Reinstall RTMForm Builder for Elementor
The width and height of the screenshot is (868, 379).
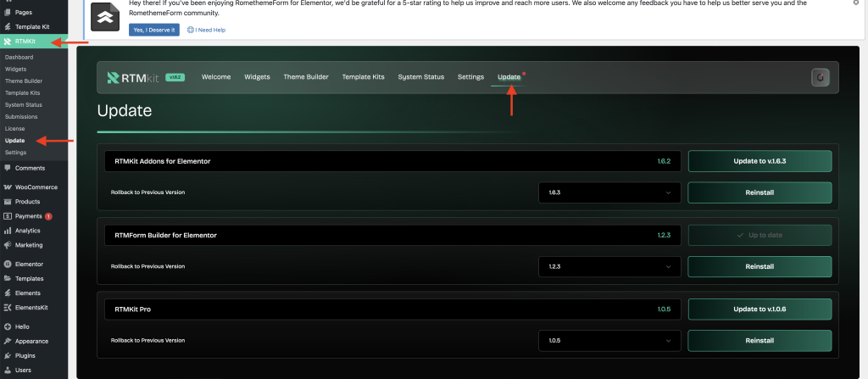(759, 266)
